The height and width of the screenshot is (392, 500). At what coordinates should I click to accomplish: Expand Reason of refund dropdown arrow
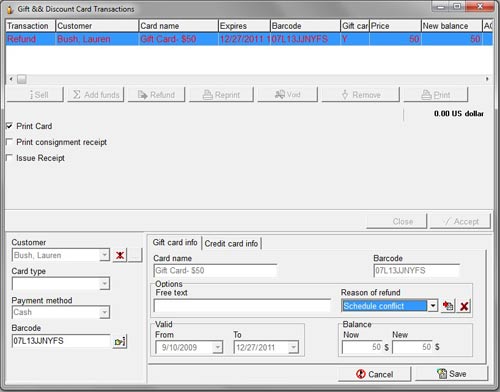[x=432, y=306]
